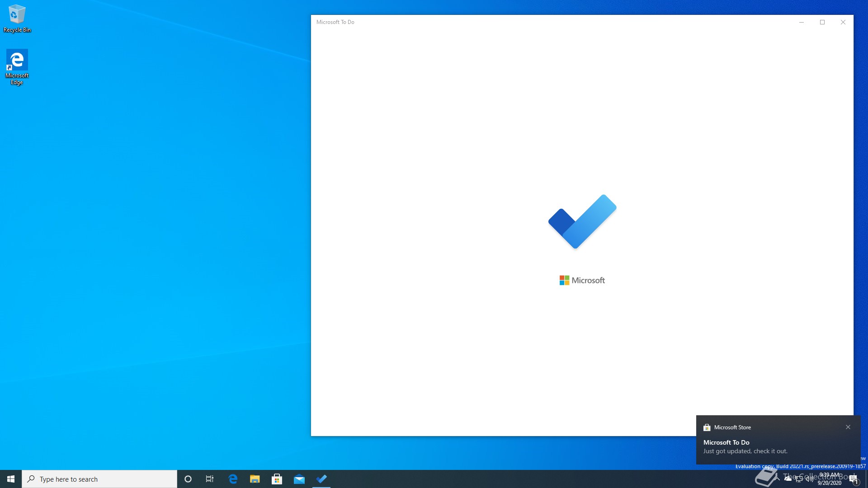
Task: Open the Microsoft To Do updated notification
Action: pos(778,440)
